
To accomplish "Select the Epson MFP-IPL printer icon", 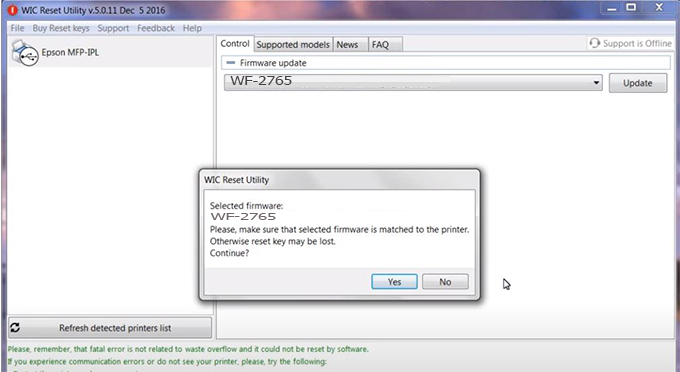I will coord(25,52).
